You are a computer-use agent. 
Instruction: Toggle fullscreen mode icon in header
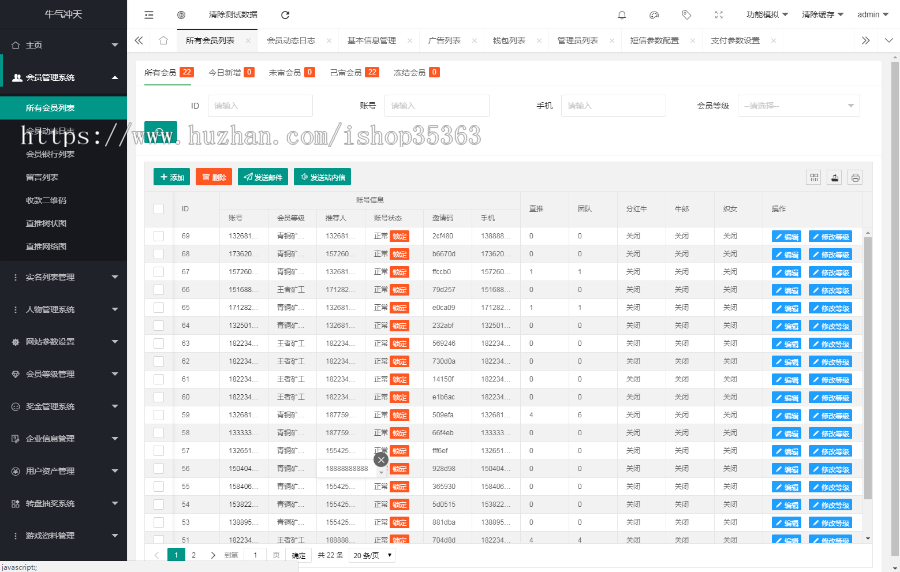coord(718,15)
